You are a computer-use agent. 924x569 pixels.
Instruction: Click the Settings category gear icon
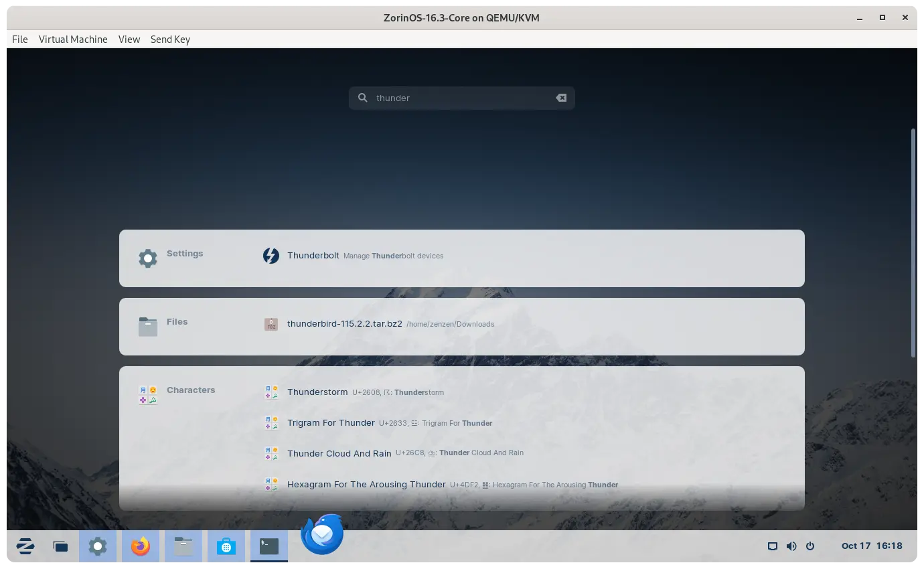148,258
